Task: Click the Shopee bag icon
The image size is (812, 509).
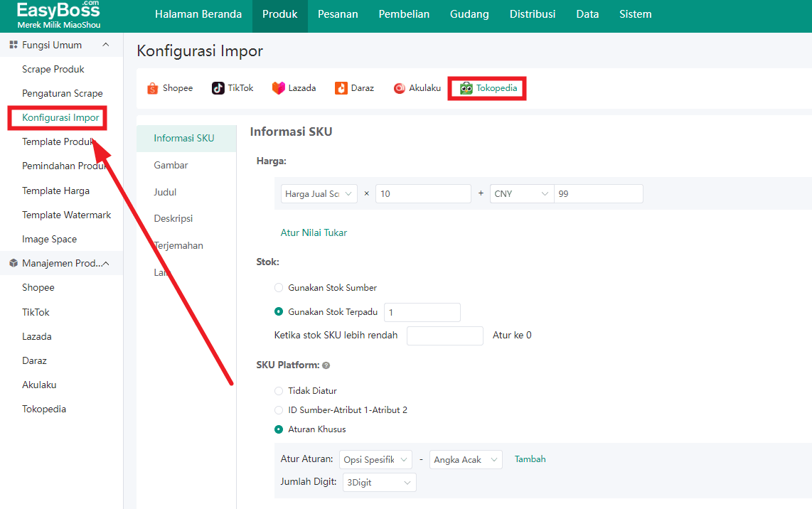Action: 152,88
